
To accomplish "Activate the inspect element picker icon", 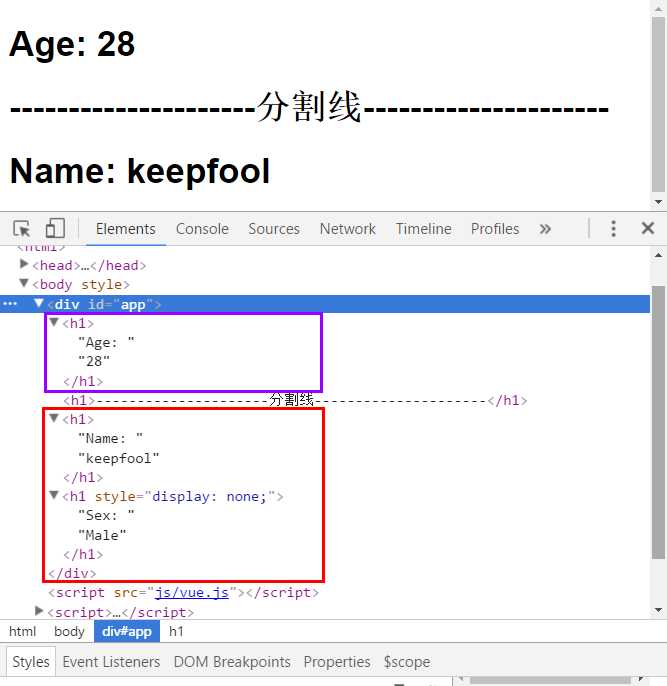I will 21,228.
